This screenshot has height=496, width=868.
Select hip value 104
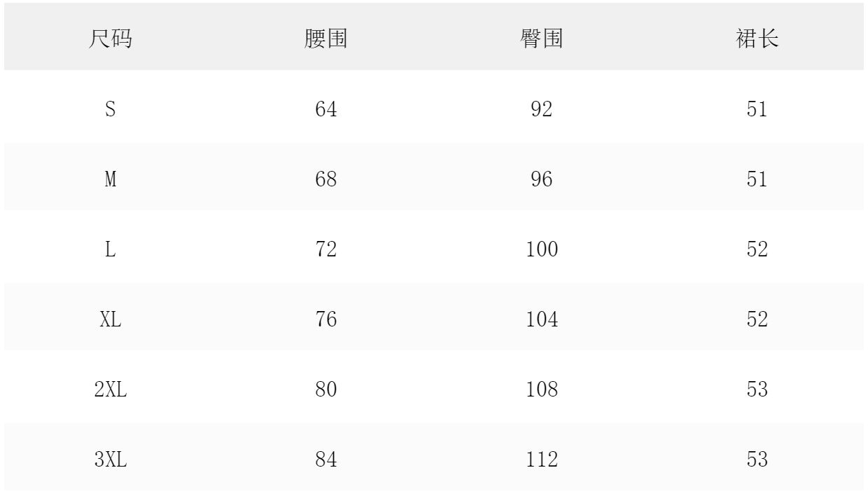(x=542, y=320)
